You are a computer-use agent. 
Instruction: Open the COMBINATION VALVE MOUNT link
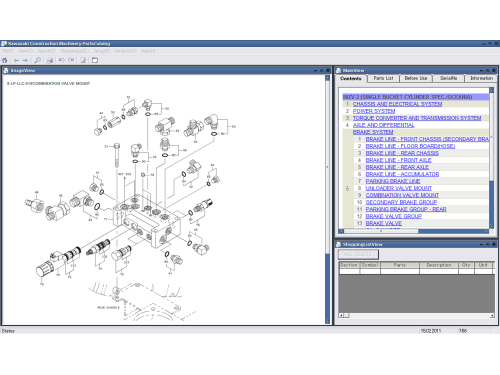pyautogui.click(x=402, y=195)
